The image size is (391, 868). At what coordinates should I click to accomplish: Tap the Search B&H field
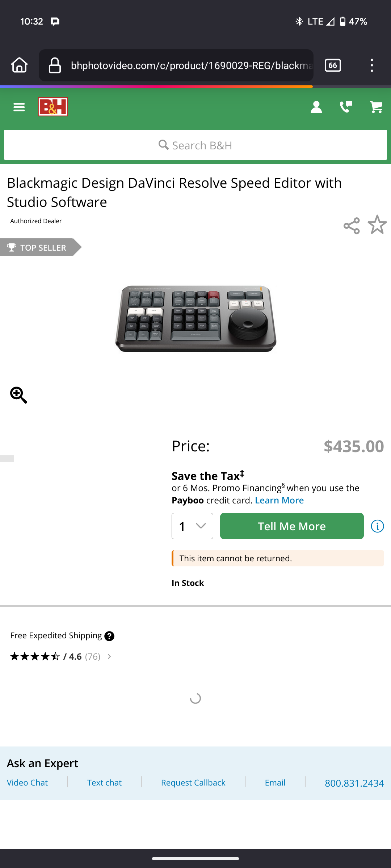click(x=195, y=145)
